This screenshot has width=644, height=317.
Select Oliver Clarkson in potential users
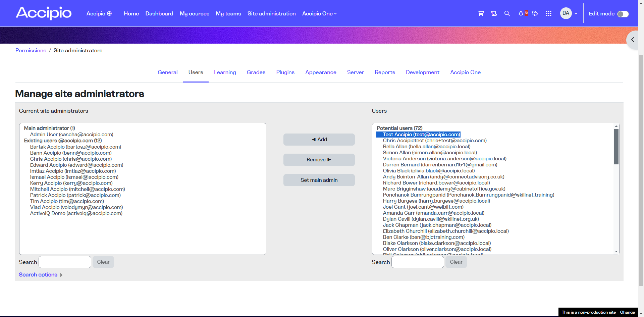coord(437,249)
